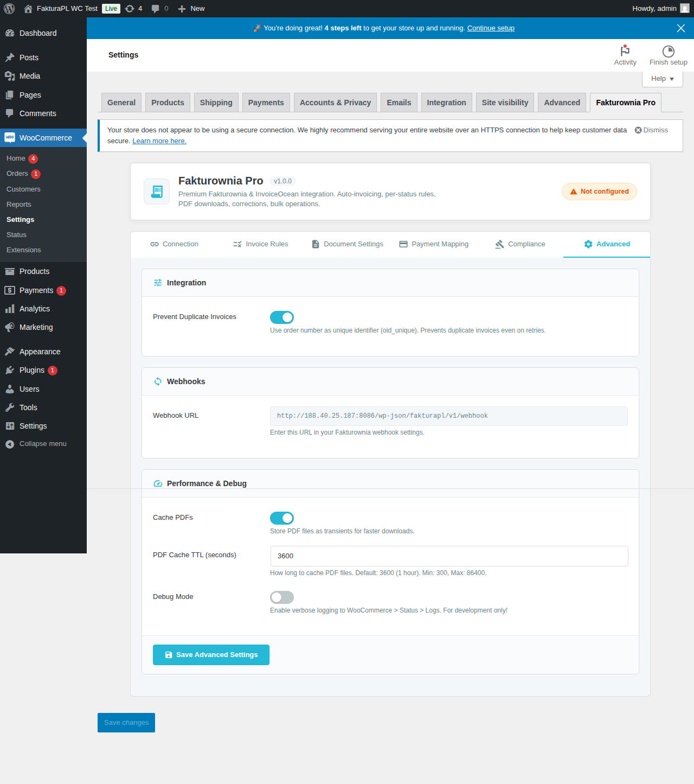Open the Payment Mapping tab
Viewport: 694px width, 784px height.
click(434, 244)
